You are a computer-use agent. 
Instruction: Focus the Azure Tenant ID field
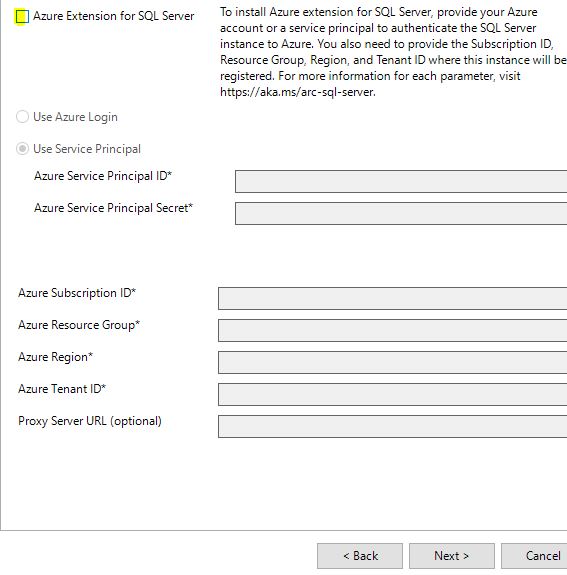pyautogui.click(x=392, y=394)
